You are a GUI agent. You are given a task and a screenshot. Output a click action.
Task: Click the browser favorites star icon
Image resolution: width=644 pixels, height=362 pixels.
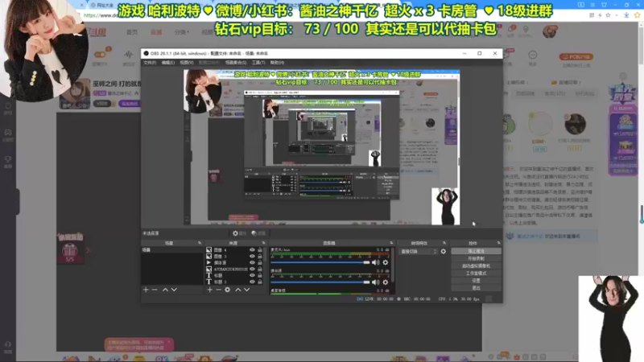click(637, 14)
